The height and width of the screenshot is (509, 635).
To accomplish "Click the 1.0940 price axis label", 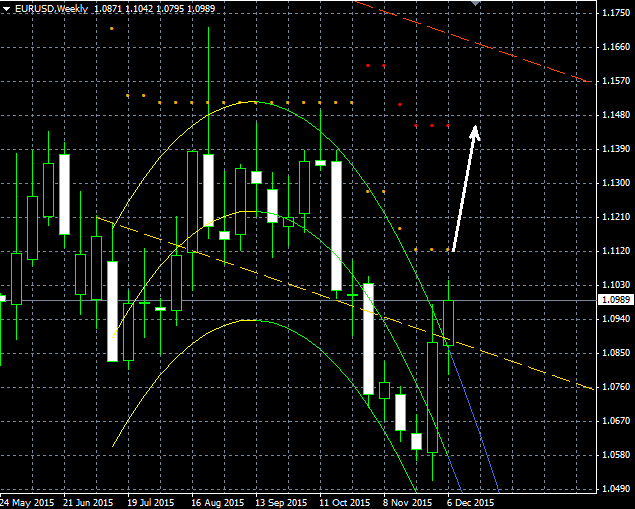I will pos(616,319).
